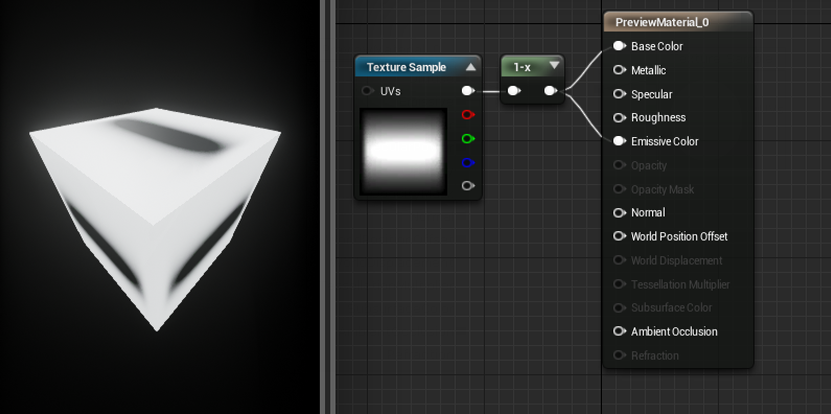Click the Metallic input pin
The width and height of the screenshot is (831, 414).
[x=620, y=70]
